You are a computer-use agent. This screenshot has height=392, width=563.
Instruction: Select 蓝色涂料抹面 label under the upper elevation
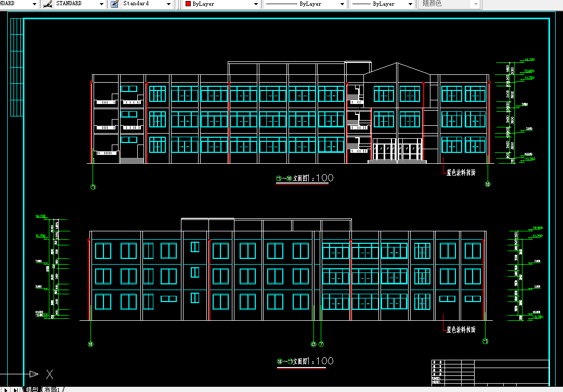(461, 173)
